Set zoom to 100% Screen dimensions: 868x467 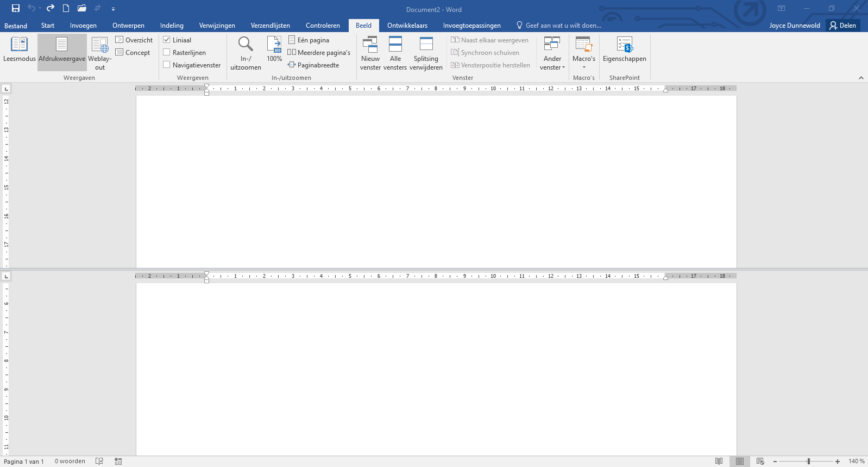274,50
